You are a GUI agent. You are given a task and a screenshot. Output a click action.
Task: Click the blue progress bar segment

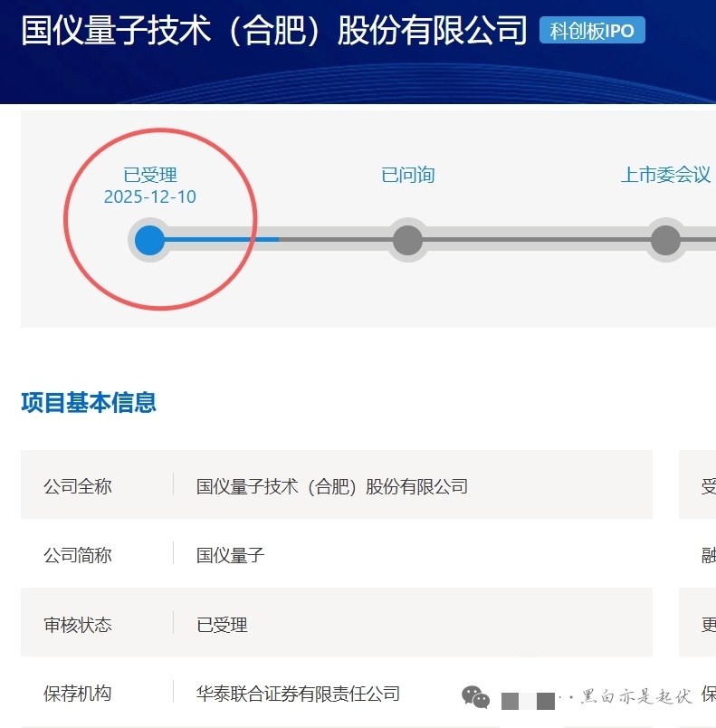(222, 240)
